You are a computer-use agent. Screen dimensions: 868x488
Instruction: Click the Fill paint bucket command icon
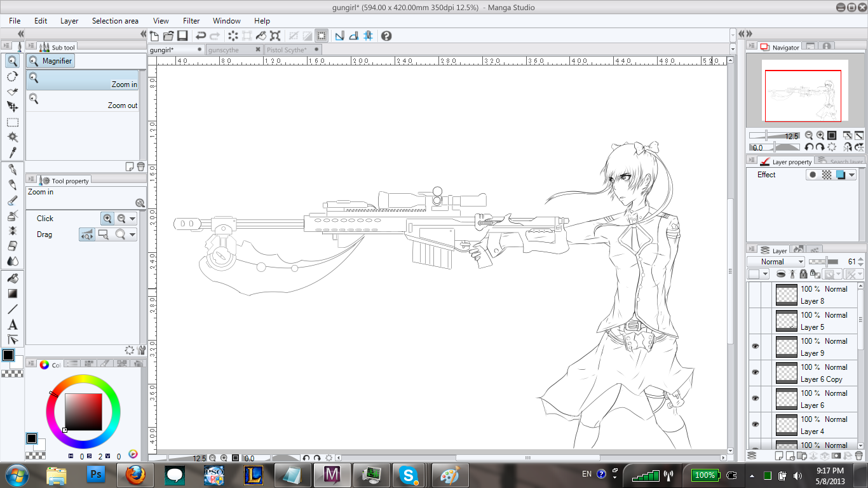click(261, 36)
